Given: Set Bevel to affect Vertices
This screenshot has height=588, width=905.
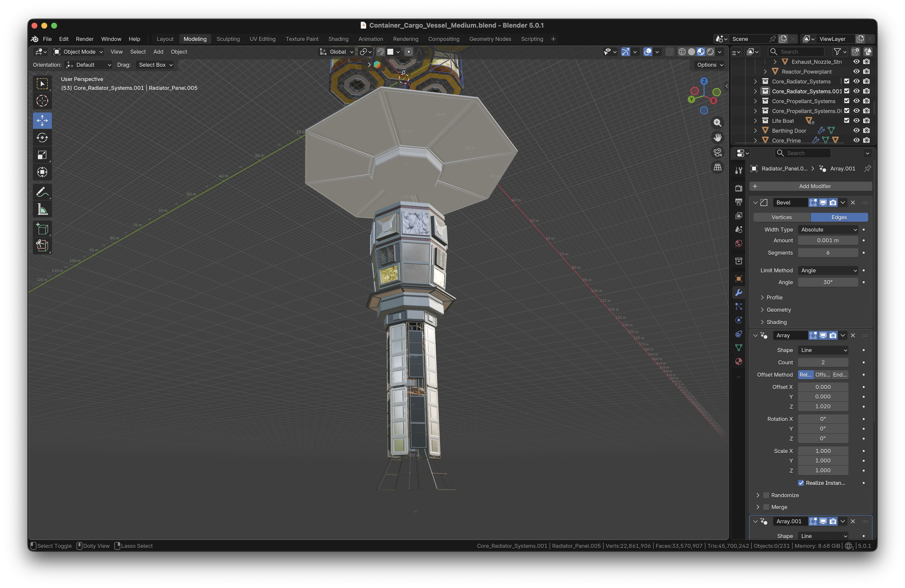Looking at the screenshot, I should (x=782, y=217).
